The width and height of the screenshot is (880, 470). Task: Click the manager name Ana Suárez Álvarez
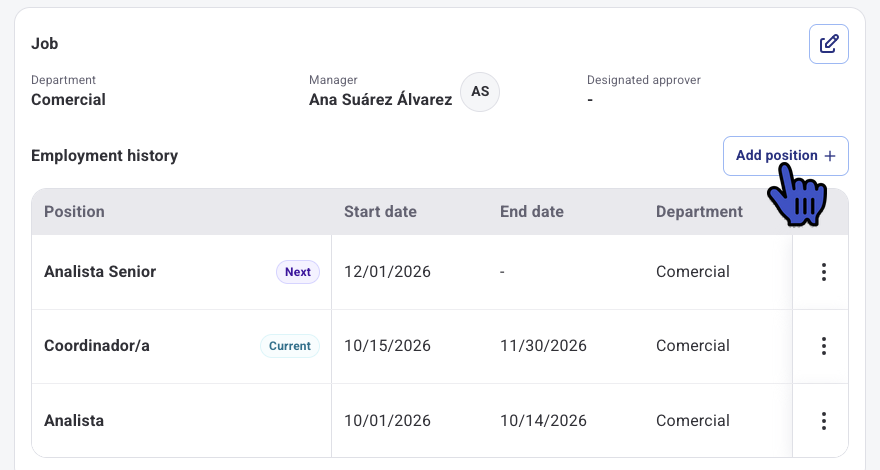pyautogui.click(x=381, y=99)
